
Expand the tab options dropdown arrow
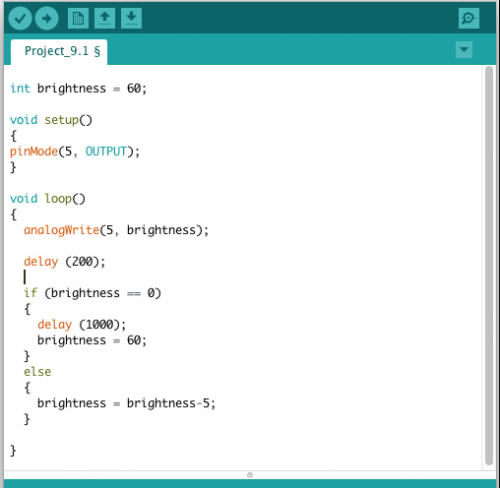coord(464,50)
